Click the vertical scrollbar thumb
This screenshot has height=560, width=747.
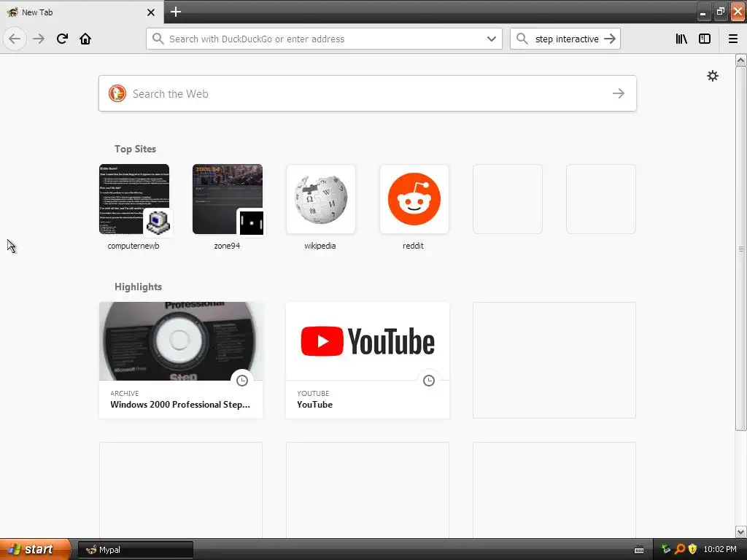[x=740, y=249]
